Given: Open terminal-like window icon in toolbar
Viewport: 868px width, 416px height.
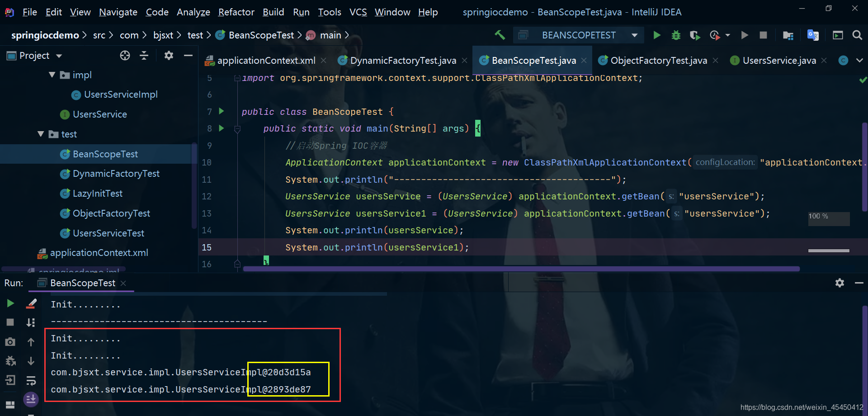Looking at the screenshot, I should (x=838, y=35).
